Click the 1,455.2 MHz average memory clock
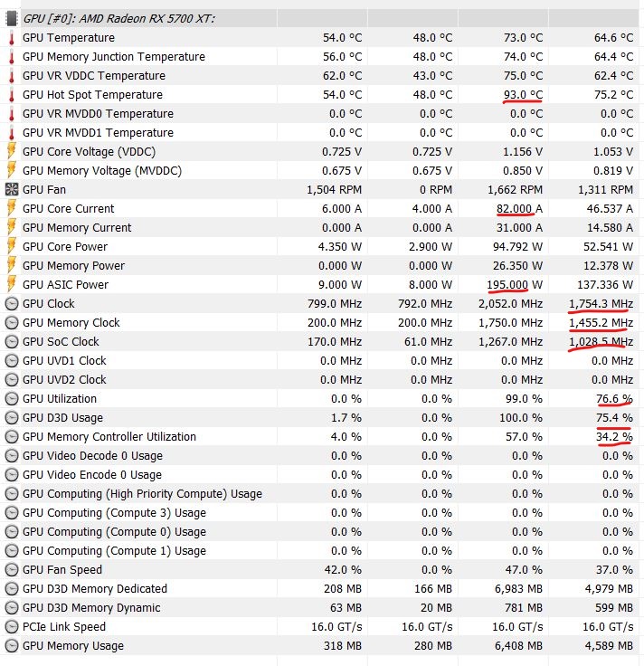Viewport: 644px width, 666px height. pos(601,323)
